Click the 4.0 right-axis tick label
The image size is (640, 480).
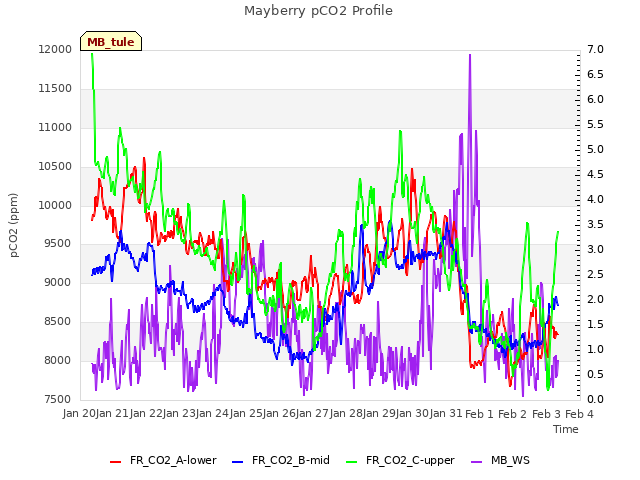595,199
